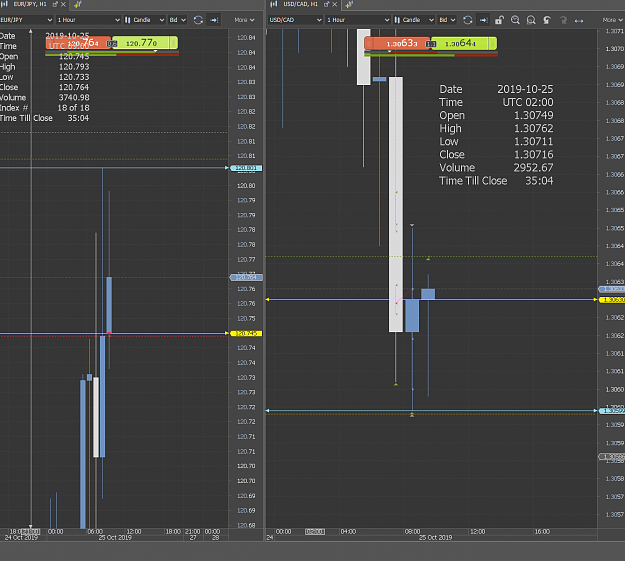
Task: Click the candle icon in USD/CAD chart-type box
Action: coord(397,20)
